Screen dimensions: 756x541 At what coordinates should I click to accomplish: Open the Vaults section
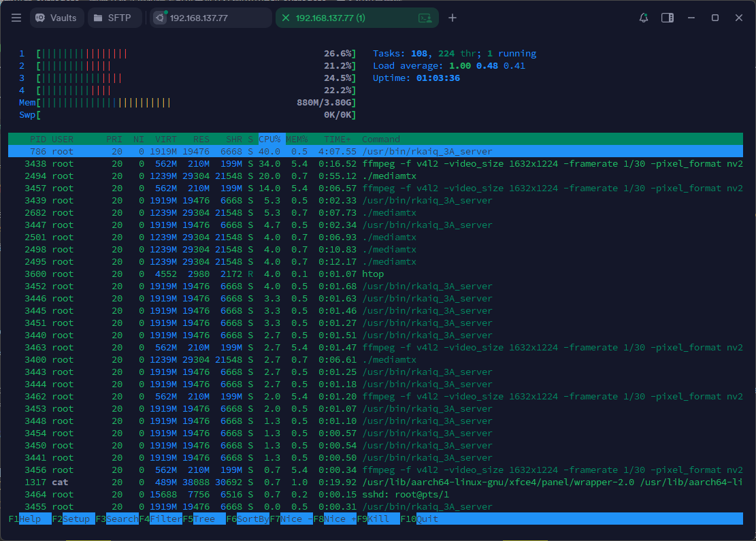[x=57, y=18]
